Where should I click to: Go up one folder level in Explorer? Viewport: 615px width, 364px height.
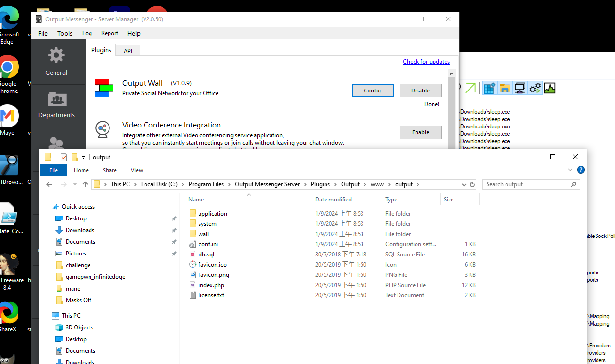click(x=85, y=184)
